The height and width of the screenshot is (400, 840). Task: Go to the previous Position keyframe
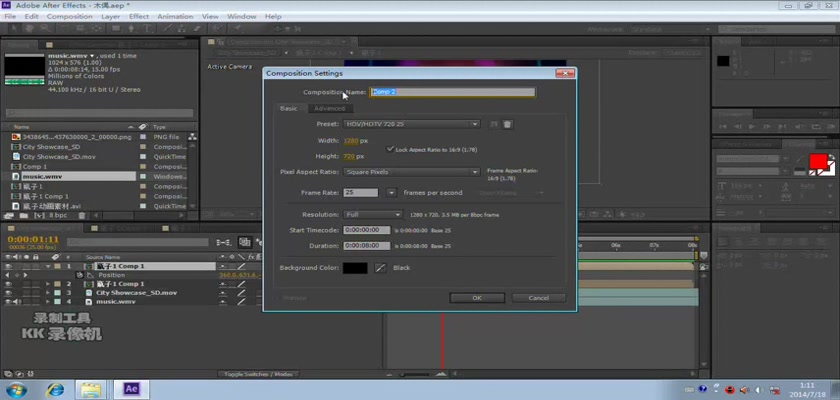pos(8,275)
